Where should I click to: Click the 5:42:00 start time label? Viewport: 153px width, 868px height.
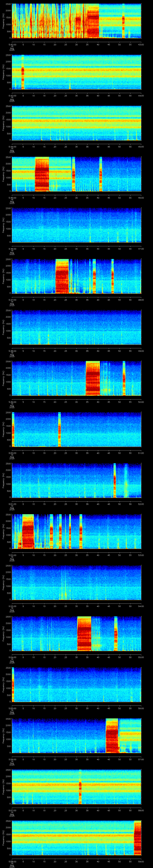[x=12, y=44]
